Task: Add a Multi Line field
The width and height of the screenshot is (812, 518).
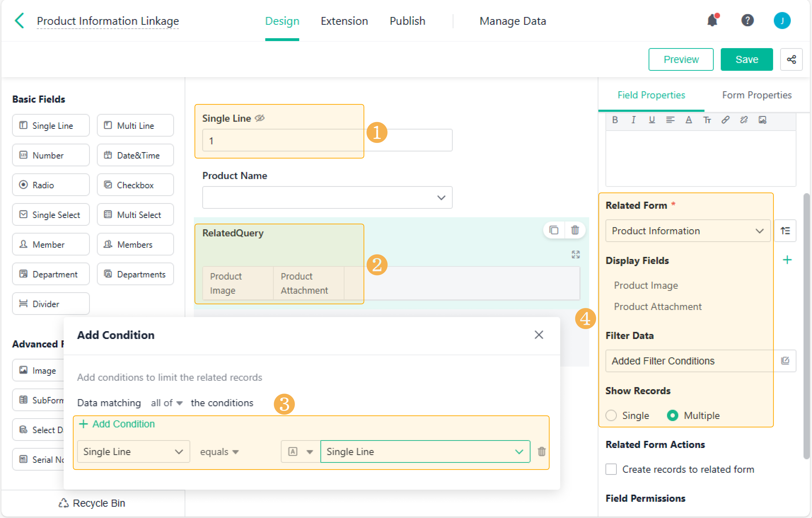Action: (135, 126)
